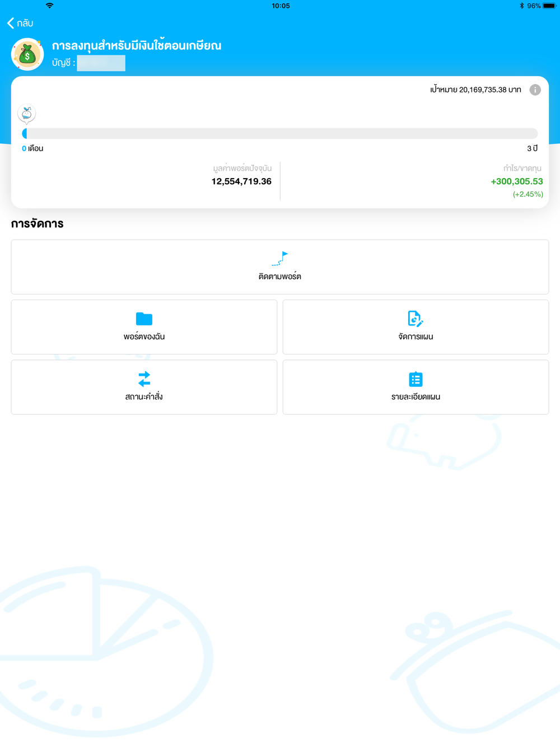560x747 pixels.
Task: Select the current value 12,554,719.36
Action: [x=241, y=181]
